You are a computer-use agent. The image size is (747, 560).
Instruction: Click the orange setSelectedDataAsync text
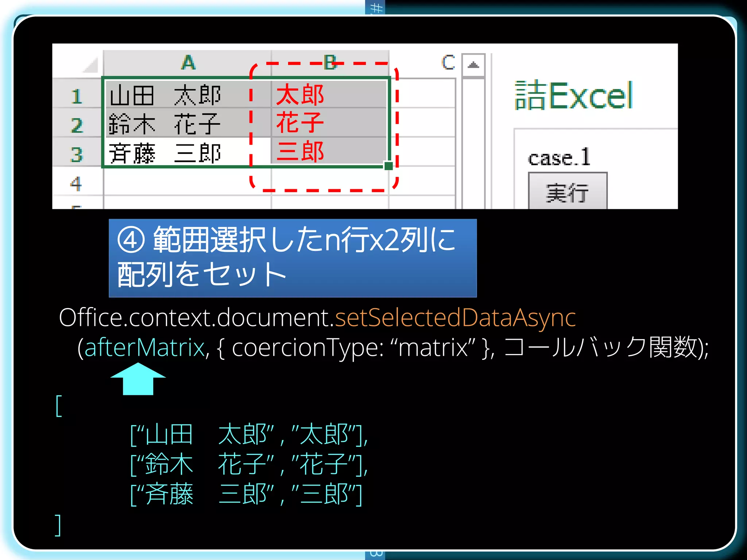click(455, 318)
